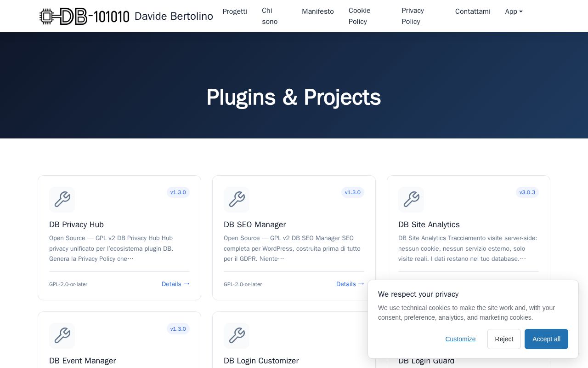Click the v3.0.3 badge on DB Site Analytics
The image size is (588, 368).
coord(527,192)
